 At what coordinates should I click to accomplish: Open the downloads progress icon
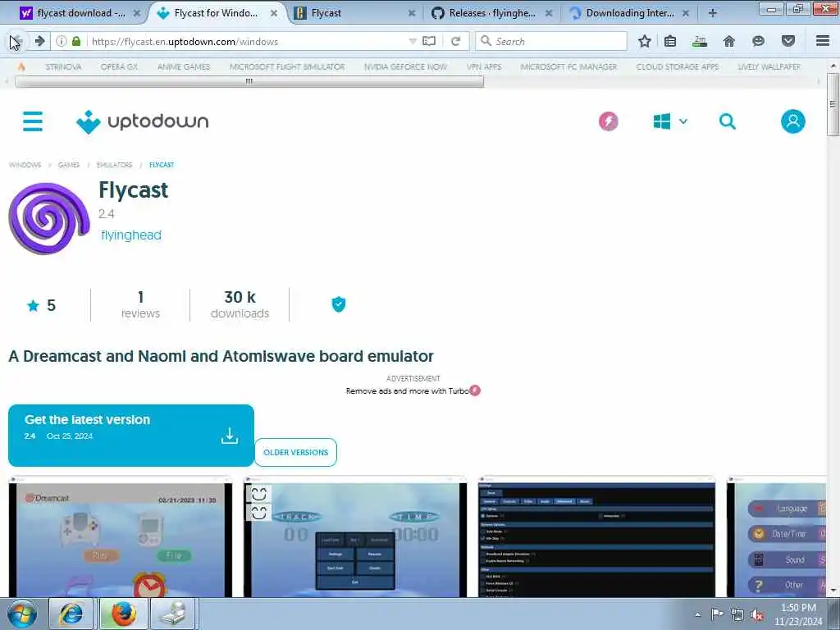(700, 41)
